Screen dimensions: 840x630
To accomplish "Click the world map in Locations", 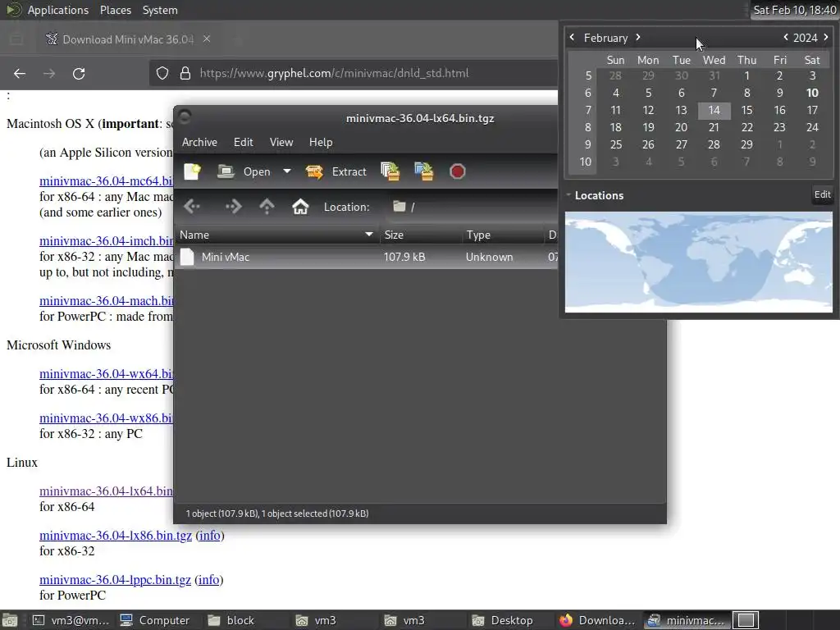I will pyautogui.click(x=699, y=262).
